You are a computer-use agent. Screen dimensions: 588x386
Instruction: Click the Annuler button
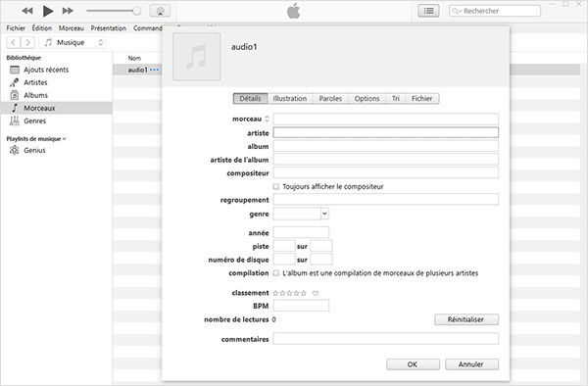(x=471, y=364)
